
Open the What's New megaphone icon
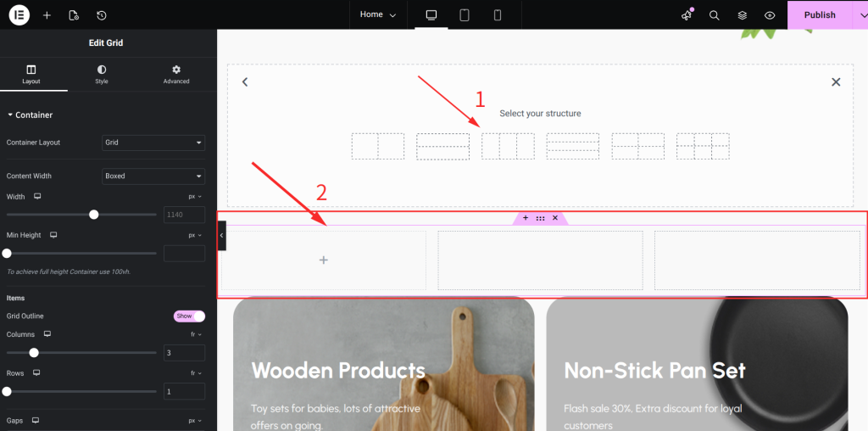[x=687, y=15]
